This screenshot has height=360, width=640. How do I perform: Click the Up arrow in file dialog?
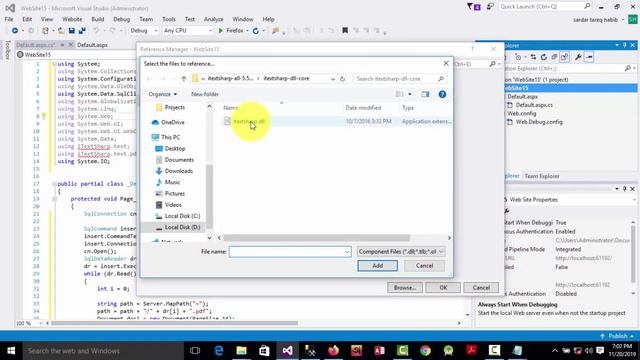184,79
